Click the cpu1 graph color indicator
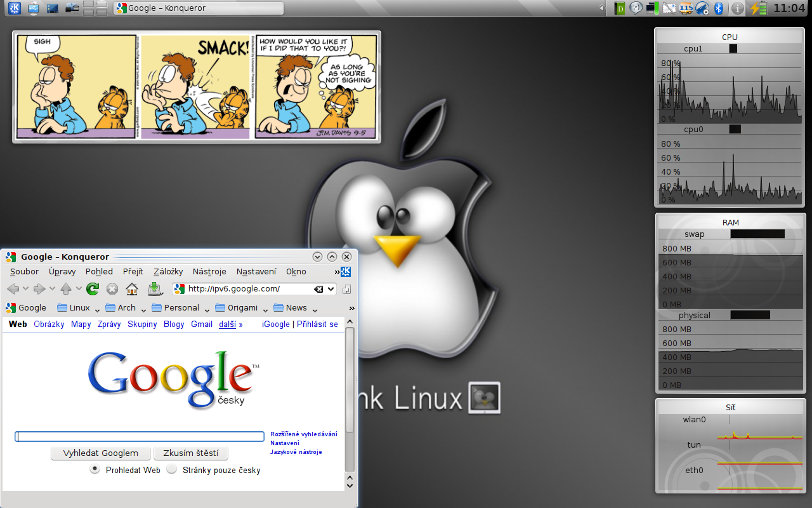This screenshot has width=812, height=508. [733, 48]
